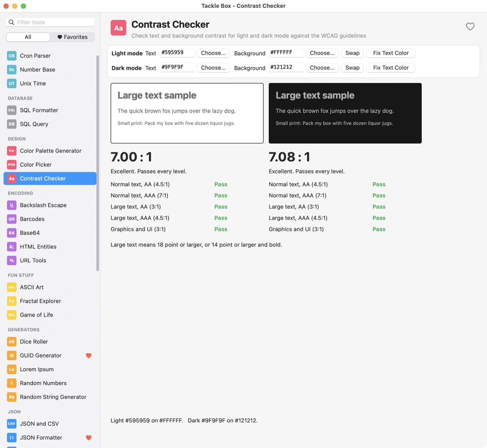
Task: Select the HTML Entities icon
Action: (11, 247)
